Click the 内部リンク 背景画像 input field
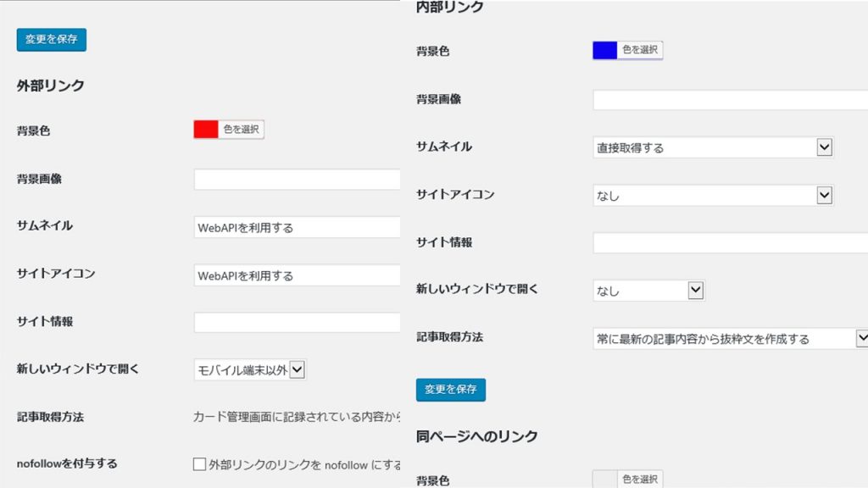 coord(729,100)
